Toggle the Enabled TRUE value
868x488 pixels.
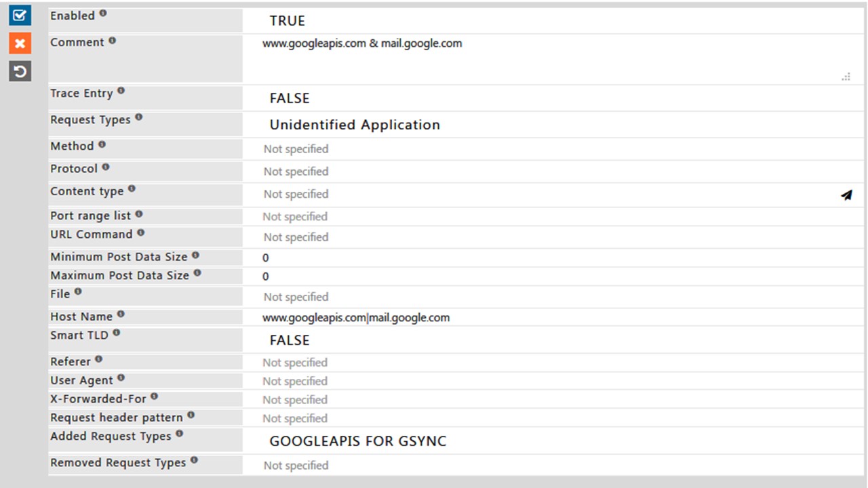[x=288, y=21]
